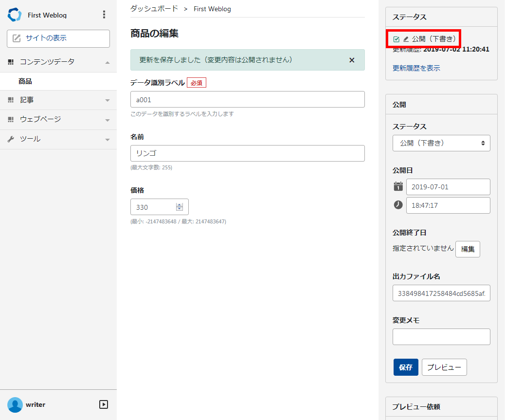Click the writer user avatar
The height and width of the screenshot is (420, 505).
pos(15,404)
